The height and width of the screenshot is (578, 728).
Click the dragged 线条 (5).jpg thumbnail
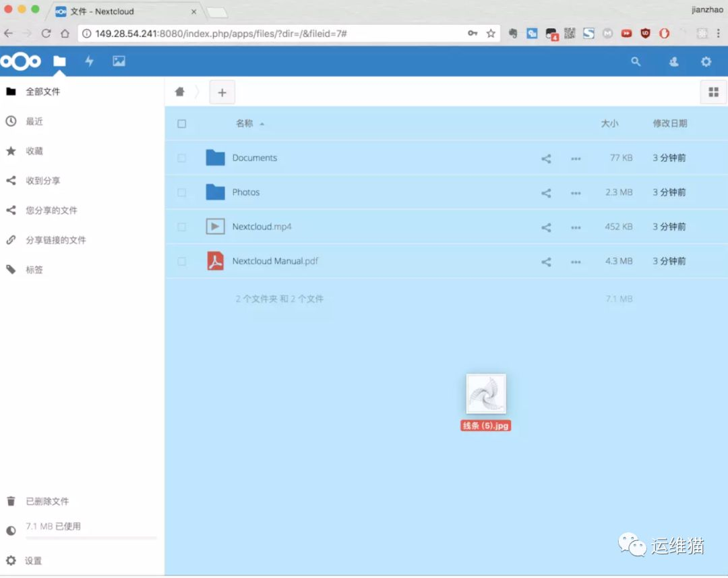pyautogui.click(x=485, y=394)
